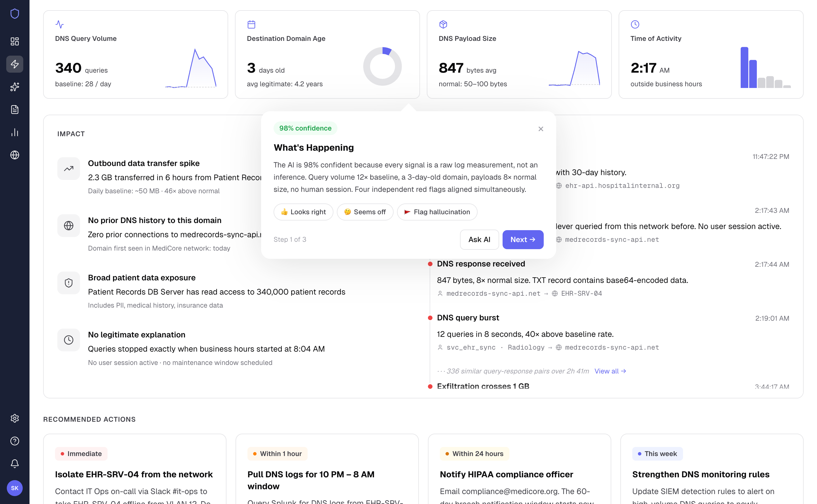Click the Within 1 hour priority tag

pyautogui.click(x=277, y=454)
